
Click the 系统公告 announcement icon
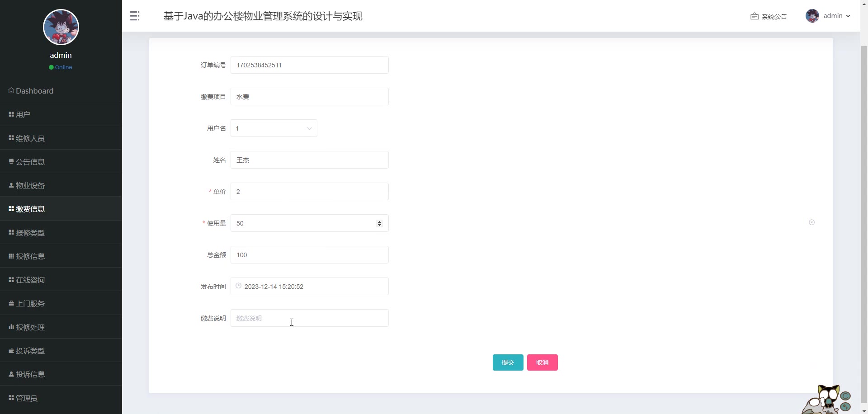754,16
